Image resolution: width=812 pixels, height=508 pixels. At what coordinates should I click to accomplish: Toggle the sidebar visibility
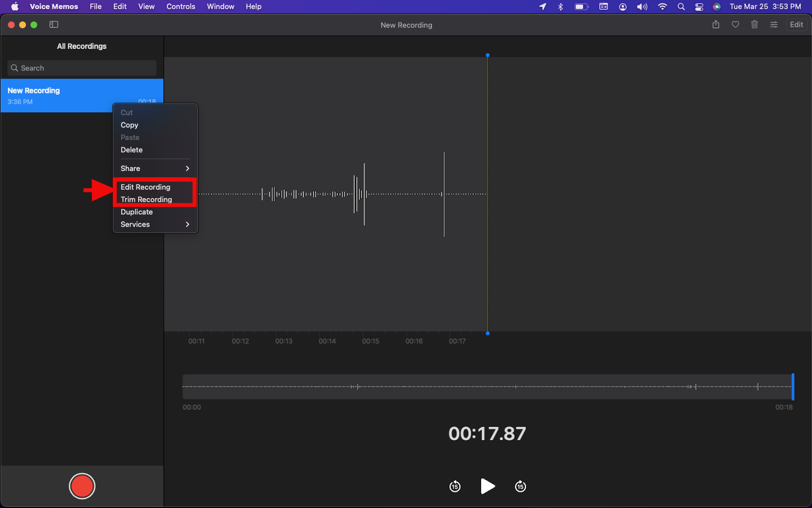pyautogui.click(x=54, y=25)
